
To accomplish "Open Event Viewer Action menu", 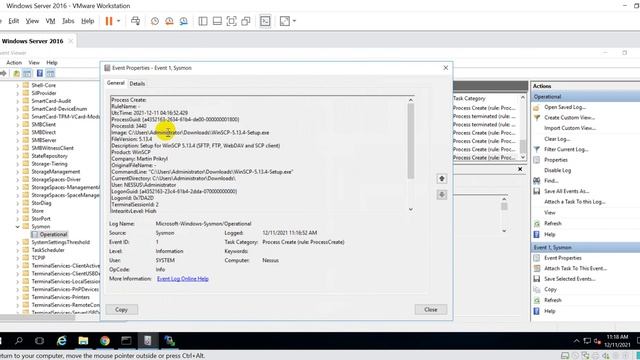I will 14,62.
